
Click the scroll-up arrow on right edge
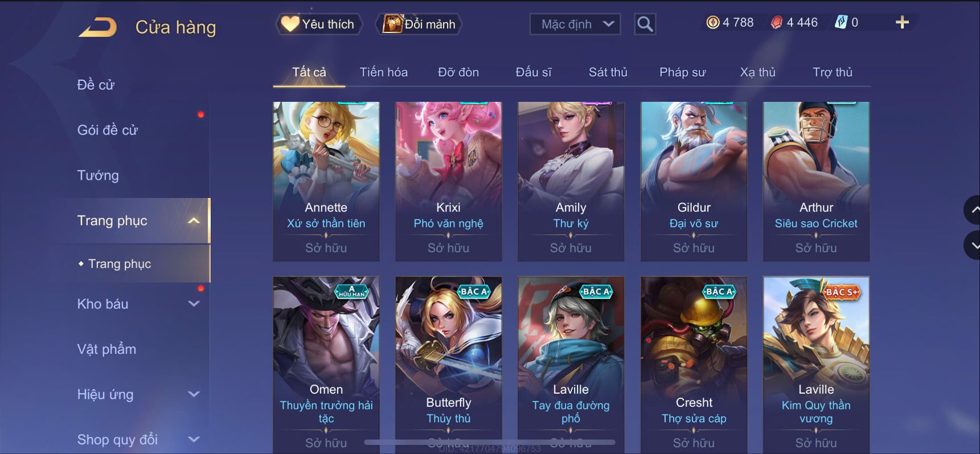[x=973, y=210]
